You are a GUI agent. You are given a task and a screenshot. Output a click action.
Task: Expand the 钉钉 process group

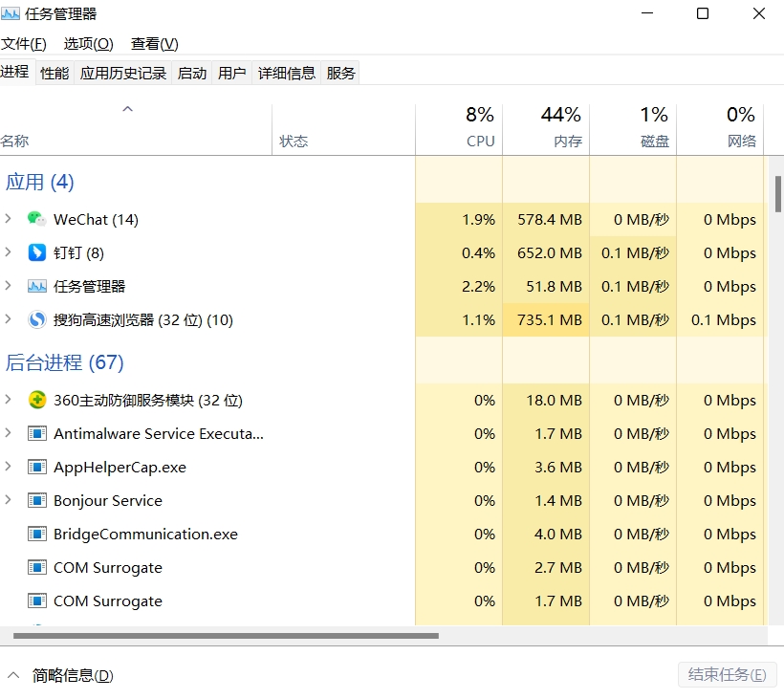tap(9, 252)
